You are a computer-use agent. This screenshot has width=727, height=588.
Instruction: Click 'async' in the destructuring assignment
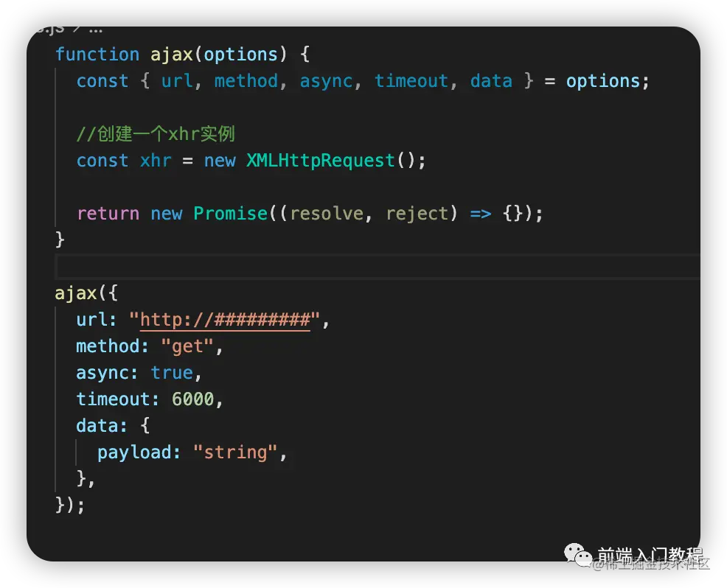pyautogui.click(x=326, y=82)
